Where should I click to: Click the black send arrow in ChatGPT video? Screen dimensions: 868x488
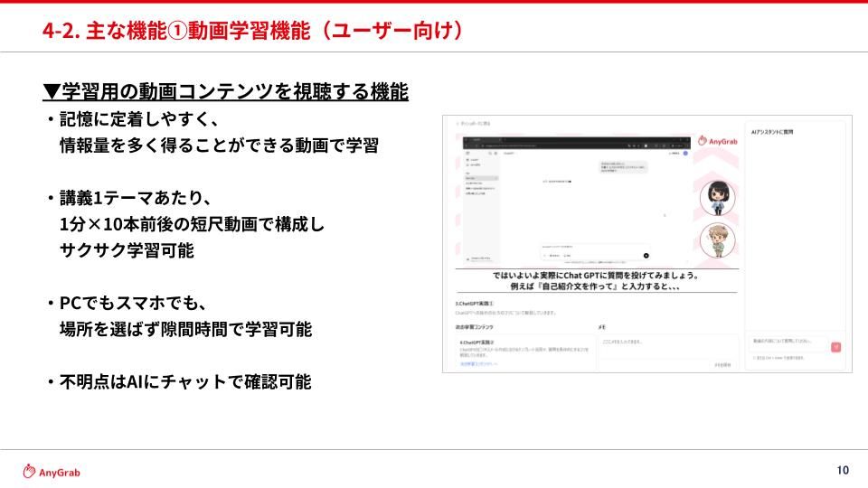[x=646, y=256]
